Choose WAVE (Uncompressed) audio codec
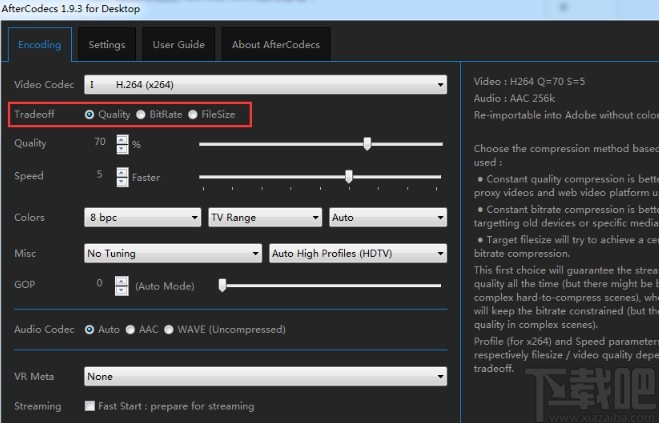 pyautogui.click(x=169, y=329)
